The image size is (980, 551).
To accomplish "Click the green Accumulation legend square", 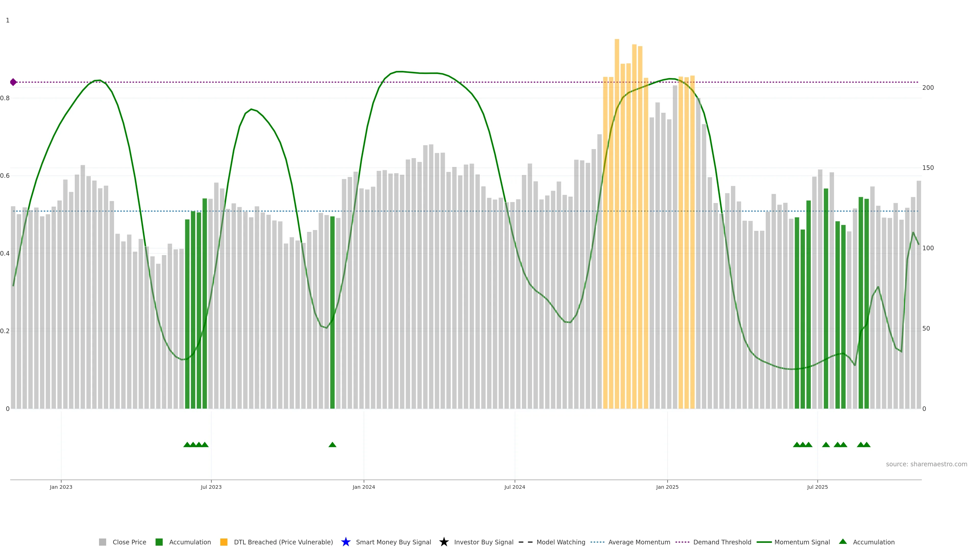I will (x=159, y=542).
